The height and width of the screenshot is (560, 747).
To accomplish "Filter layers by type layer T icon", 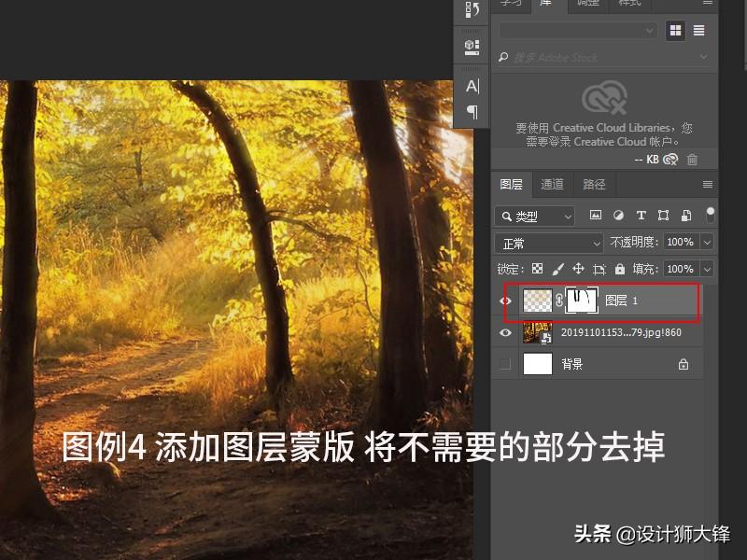I will click(x=641, y=216).
